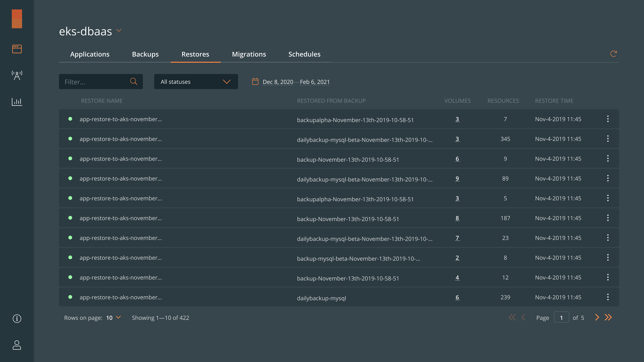Jump to first page double arrow
This screenshot has width=644, height=362.
[512, 318]
